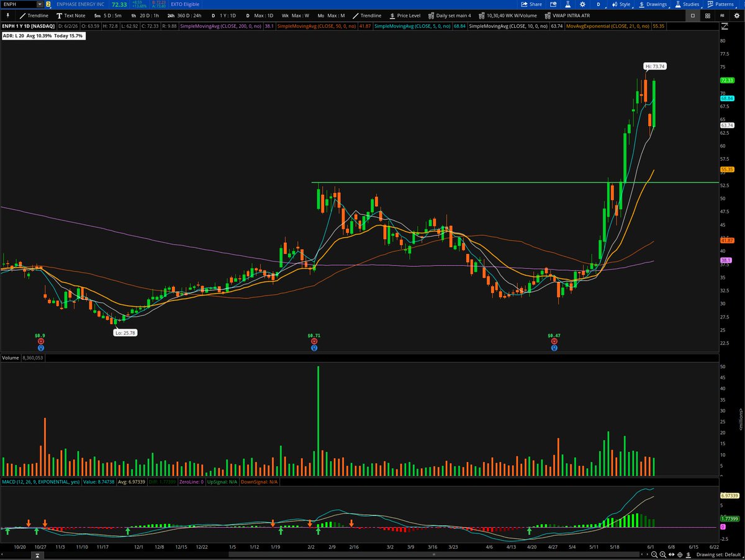Click the pin icon in the drawing toolbar
Image resolution: width=745 pixels, height=560 pixels.
point(8,15)
